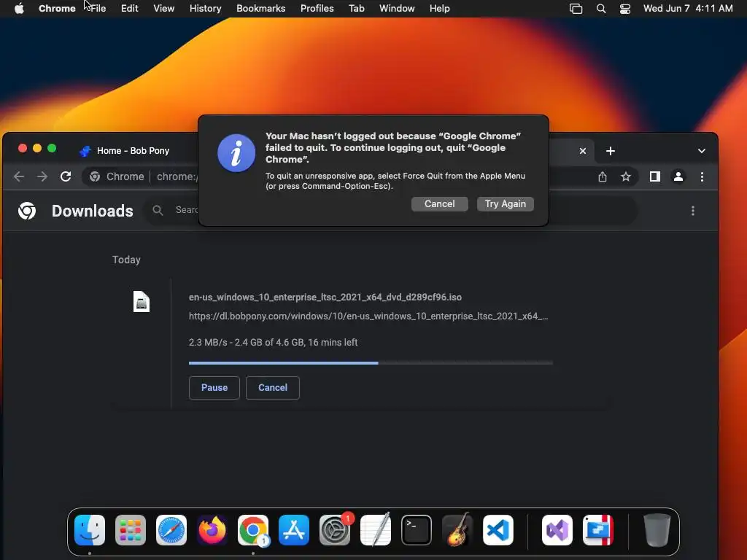Click the Downloads page title
The height and width of the screenshot is (560, 747).
pos(93,211)
